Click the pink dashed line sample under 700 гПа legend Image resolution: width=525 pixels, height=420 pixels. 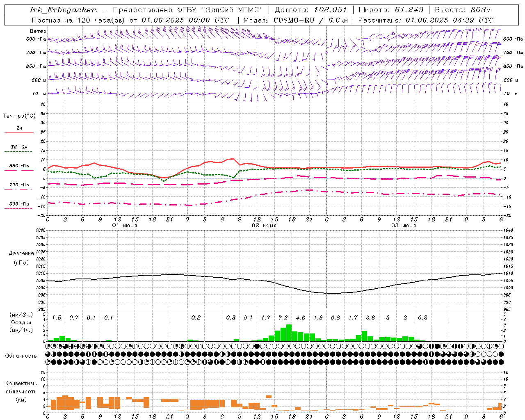pos(19,190)
